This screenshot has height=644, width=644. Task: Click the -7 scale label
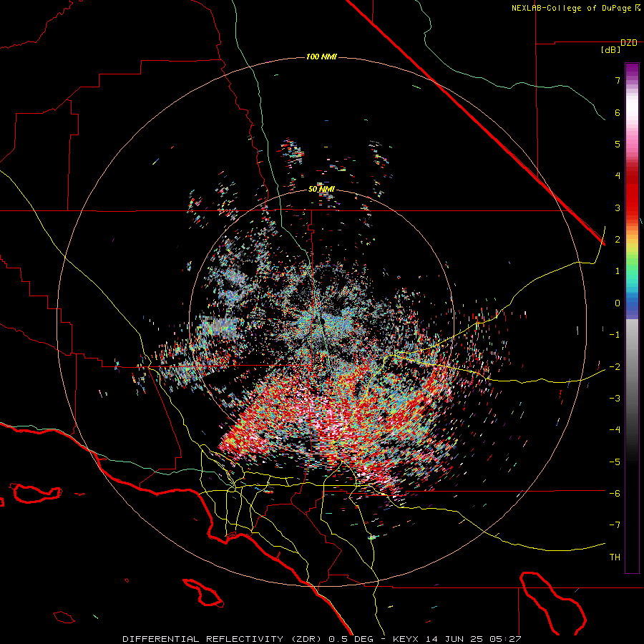pyautogui.click(x=615, y=525)
